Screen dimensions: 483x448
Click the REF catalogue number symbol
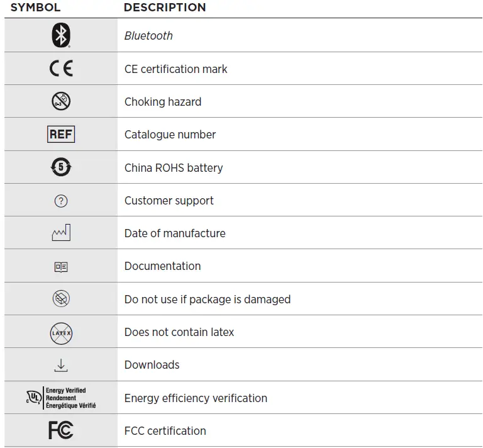click(61, 134)
